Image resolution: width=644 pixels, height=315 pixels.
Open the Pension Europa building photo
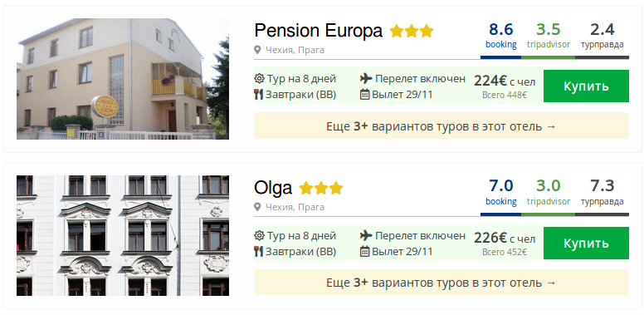pyautogui.click(x=123, y=79)
